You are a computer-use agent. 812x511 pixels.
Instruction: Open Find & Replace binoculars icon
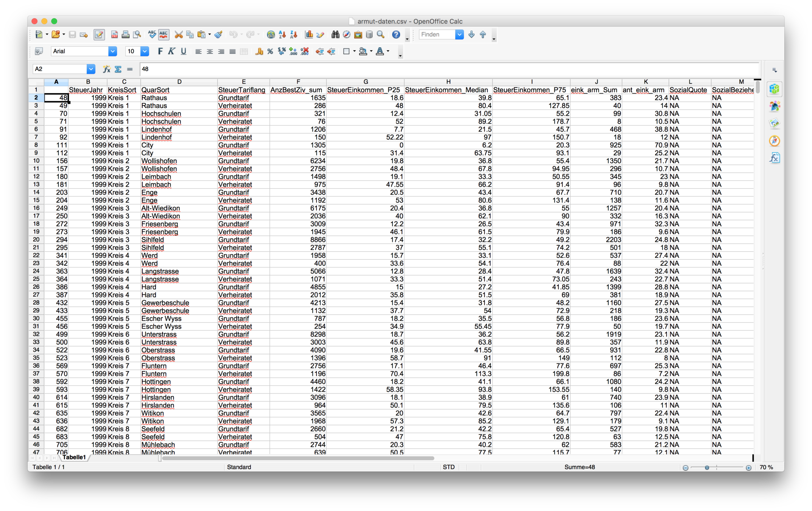[335, 35]
